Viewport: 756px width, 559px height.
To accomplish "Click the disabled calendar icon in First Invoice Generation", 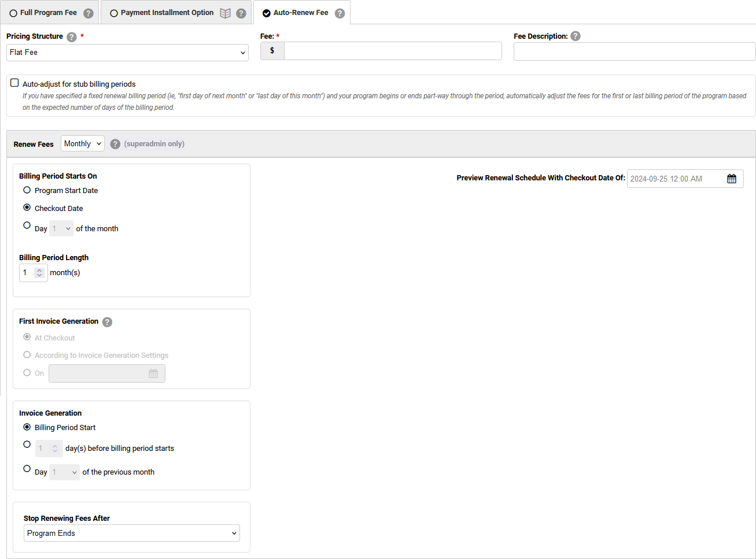I will pos(154,373).
